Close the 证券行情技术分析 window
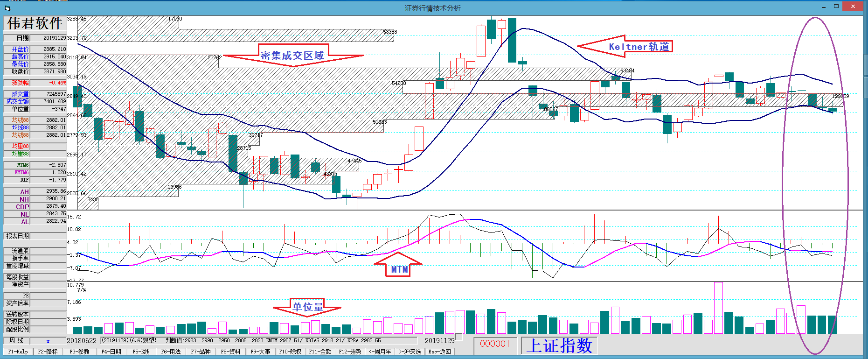868x359 pixels. 854,7
